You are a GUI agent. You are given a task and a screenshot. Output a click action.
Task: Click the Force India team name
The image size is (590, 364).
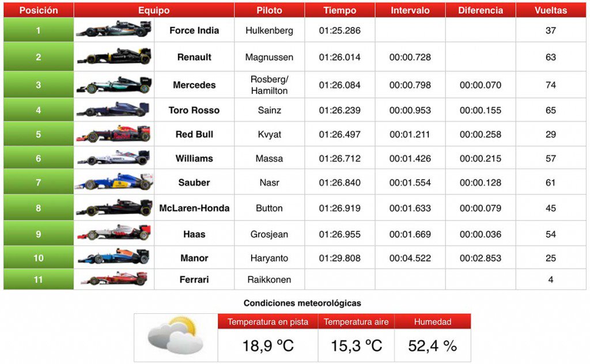(194, 31)
